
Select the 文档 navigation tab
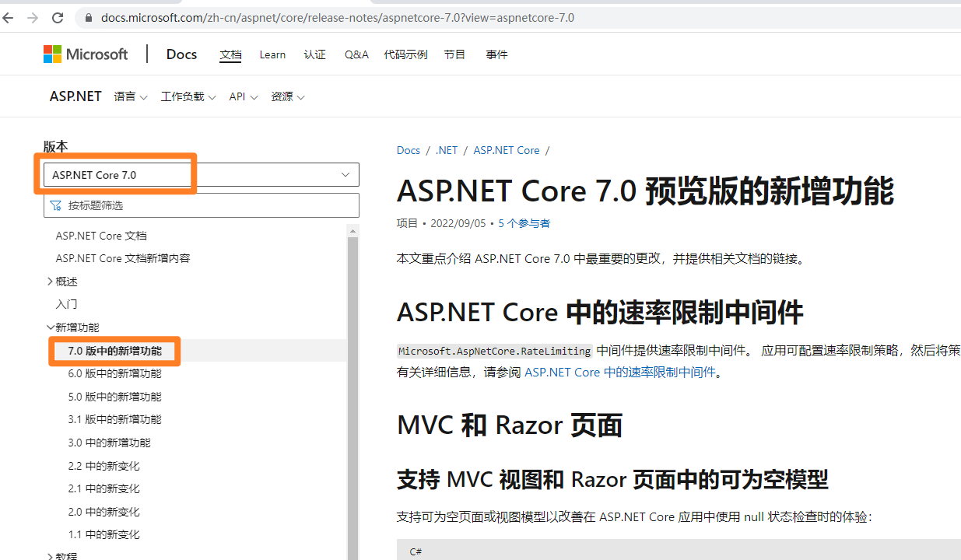point(230,54)
